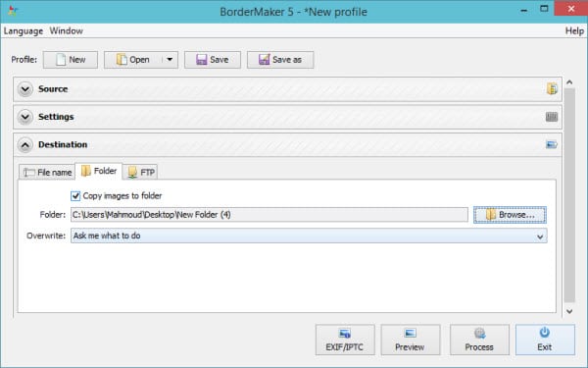Switch to the FTP tab
588x368 pixels.
140,173
